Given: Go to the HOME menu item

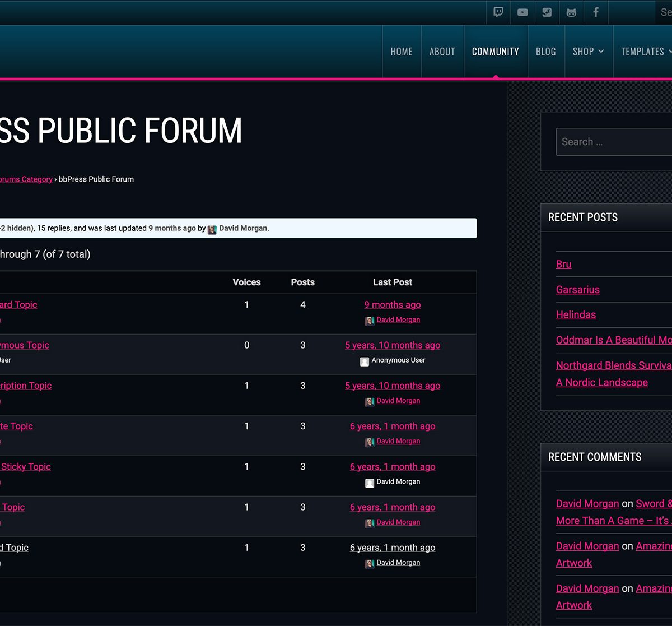Looking at the screenshot, I should coord(402,52).
